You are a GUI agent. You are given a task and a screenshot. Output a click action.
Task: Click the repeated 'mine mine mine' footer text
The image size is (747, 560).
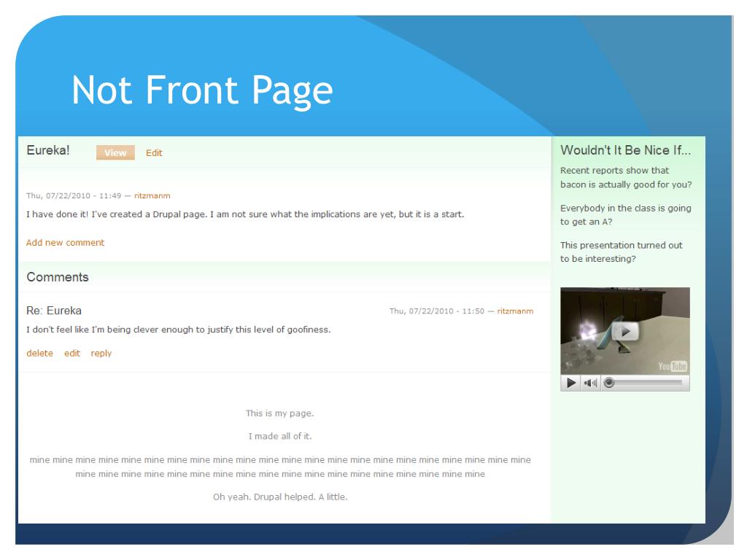[280, 467]
